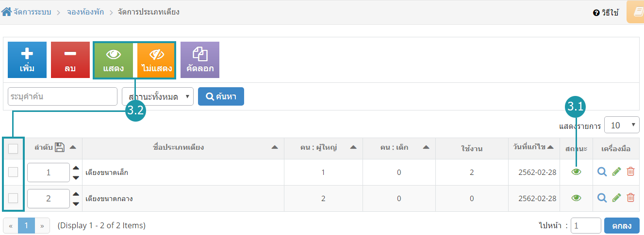The image size is (644, 235).
Task: Open the แสดงรายการ page-size dropdown
Action: click(621, 125)
